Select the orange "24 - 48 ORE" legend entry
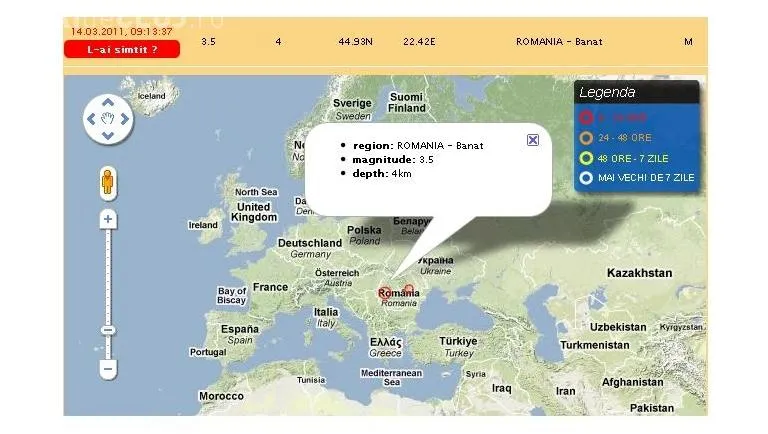The image size is (768, 434). pos(625,137)
